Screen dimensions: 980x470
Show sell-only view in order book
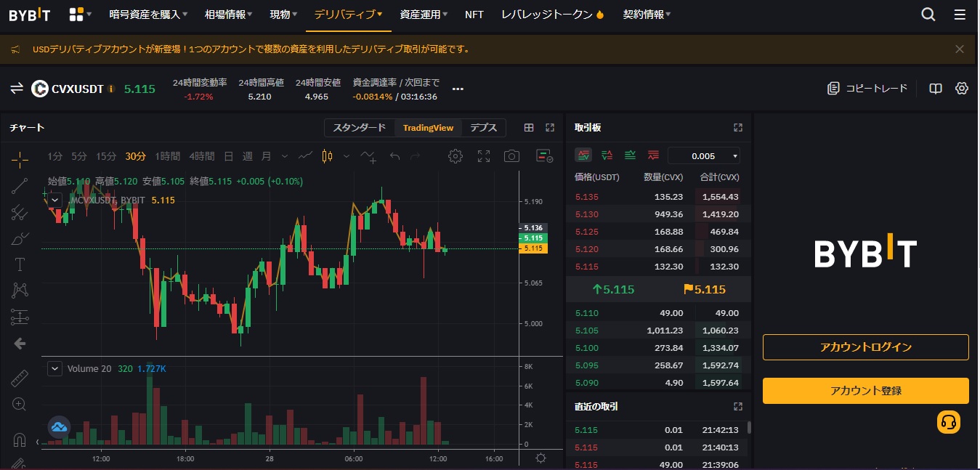[653, 155]
